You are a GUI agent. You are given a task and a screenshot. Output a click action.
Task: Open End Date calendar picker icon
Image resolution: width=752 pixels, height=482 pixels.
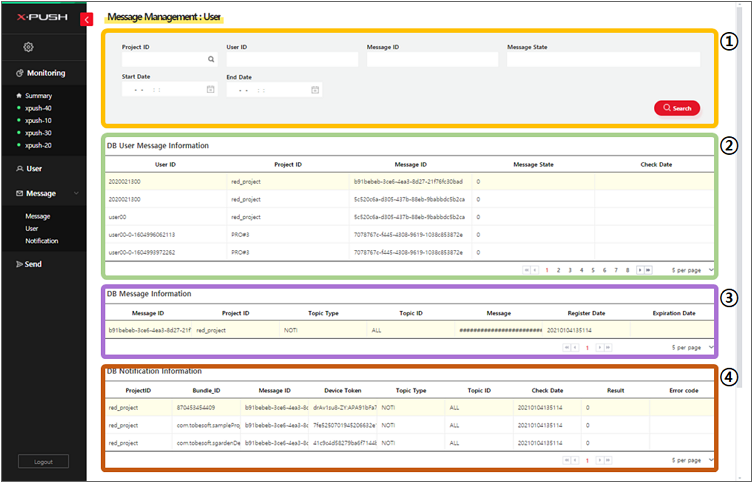coord(315,90)
